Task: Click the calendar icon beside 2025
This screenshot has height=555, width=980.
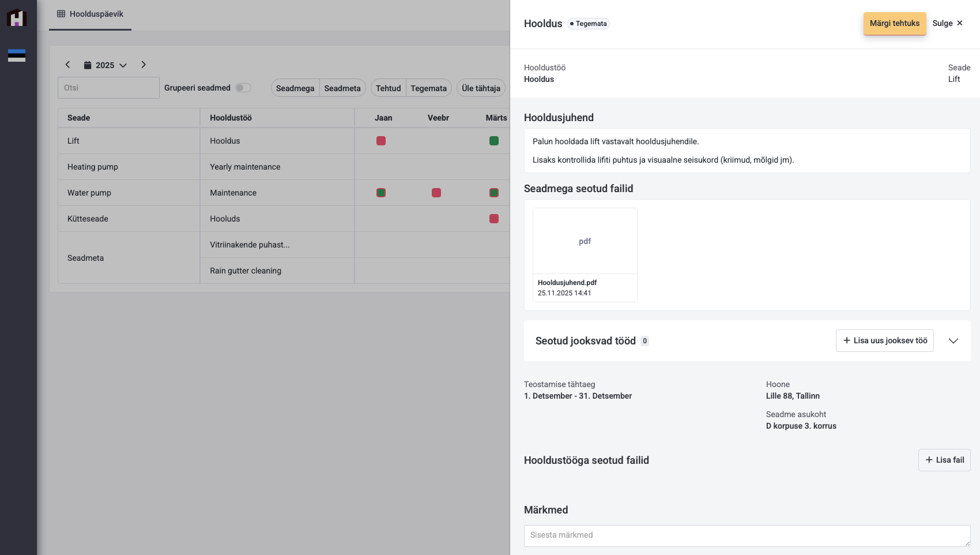Action: [88, 65]
